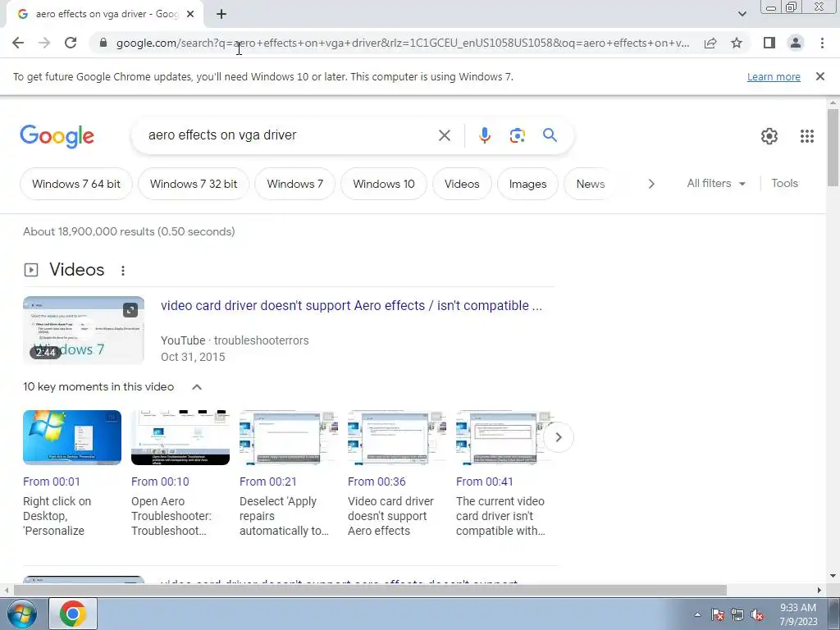840x630 pixels.
Task: Open the key moment thumbnail at 00:01
Action: pyautogui.click(x=72, y=438)
